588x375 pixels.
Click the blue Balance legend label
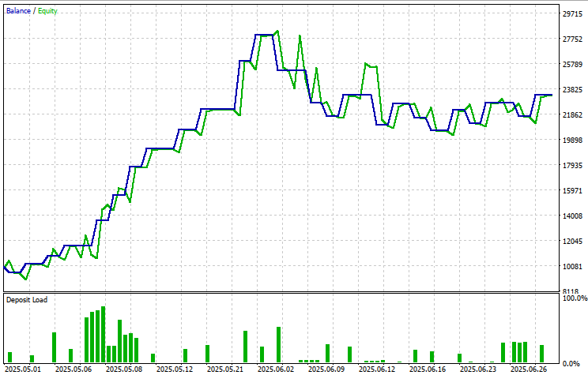point(18,11)
